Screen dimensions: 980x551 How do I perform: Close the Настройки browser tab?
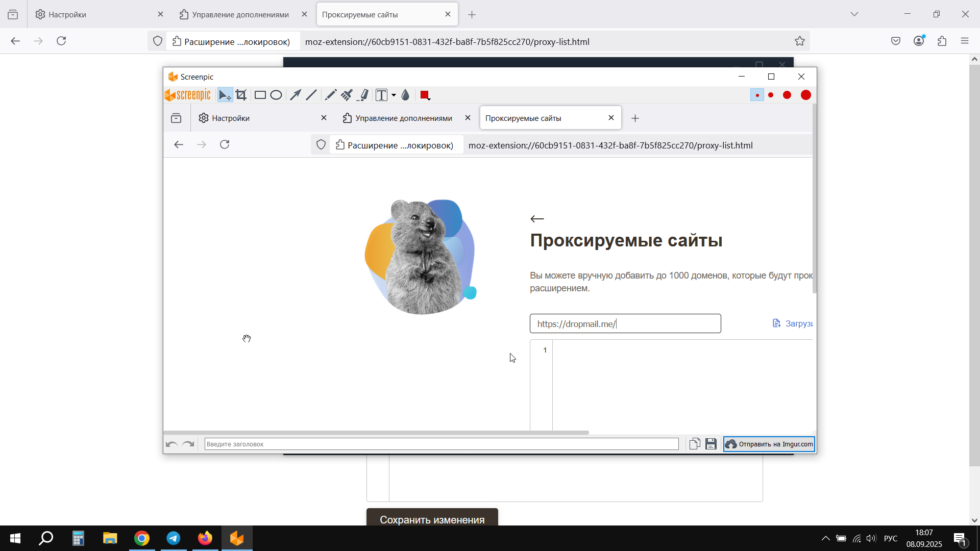[160, 14]
